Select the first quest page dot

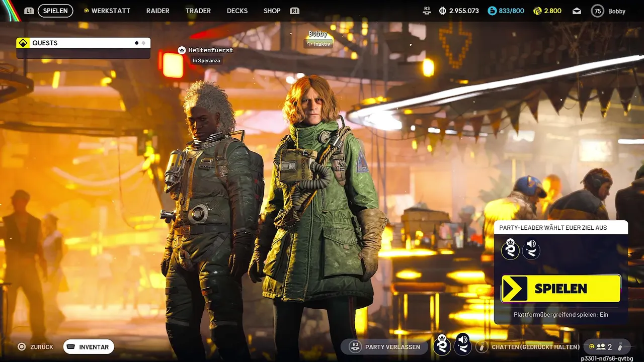coord(136,43)
